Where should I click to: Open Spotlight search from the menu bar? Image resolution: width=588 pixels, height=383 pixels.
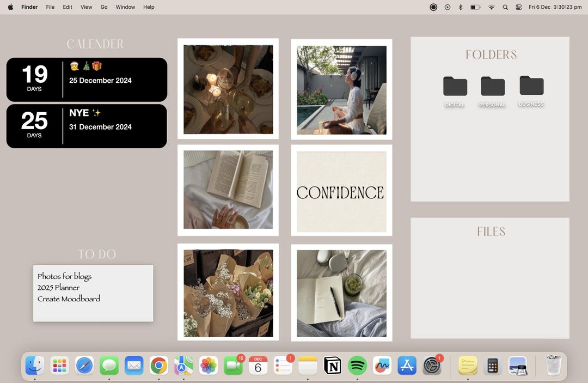coord(505,7)
